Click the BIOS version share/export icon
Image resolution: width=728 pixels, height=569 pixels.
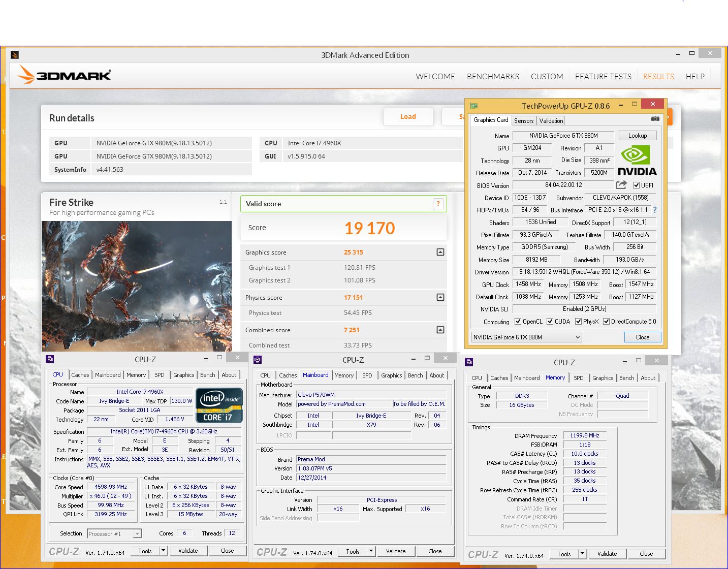click(x=621, y=185)
